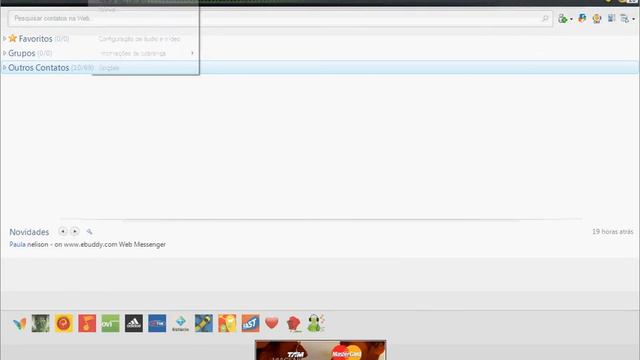Click the '19 horas atrás' timestamp
Viewport: 640px width, 360px height.
[613, 231]
